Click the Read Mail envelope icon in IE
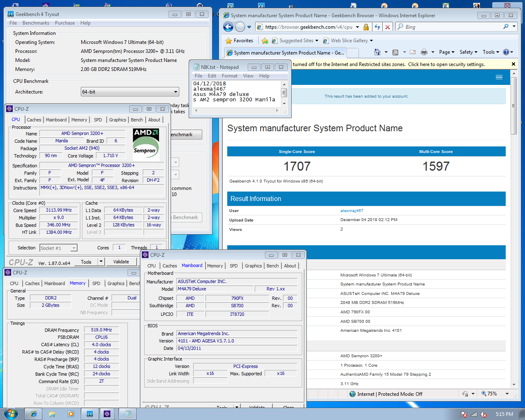 click(413, 52)
